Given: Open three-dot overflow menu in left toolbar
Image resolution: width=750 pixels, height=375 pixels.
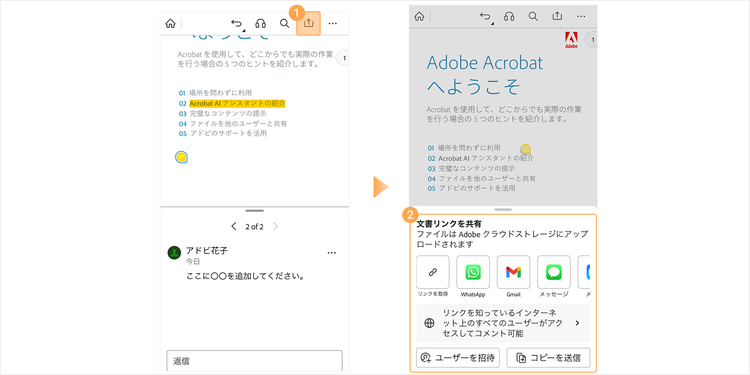Looking at the screenshot, I should tap(333, 23).
